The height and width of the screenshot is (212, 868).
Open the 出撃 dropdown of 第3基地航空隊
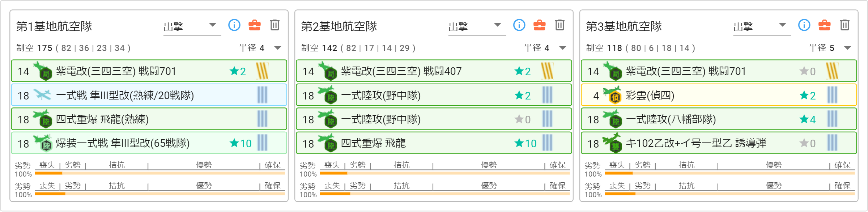(762, 26)
